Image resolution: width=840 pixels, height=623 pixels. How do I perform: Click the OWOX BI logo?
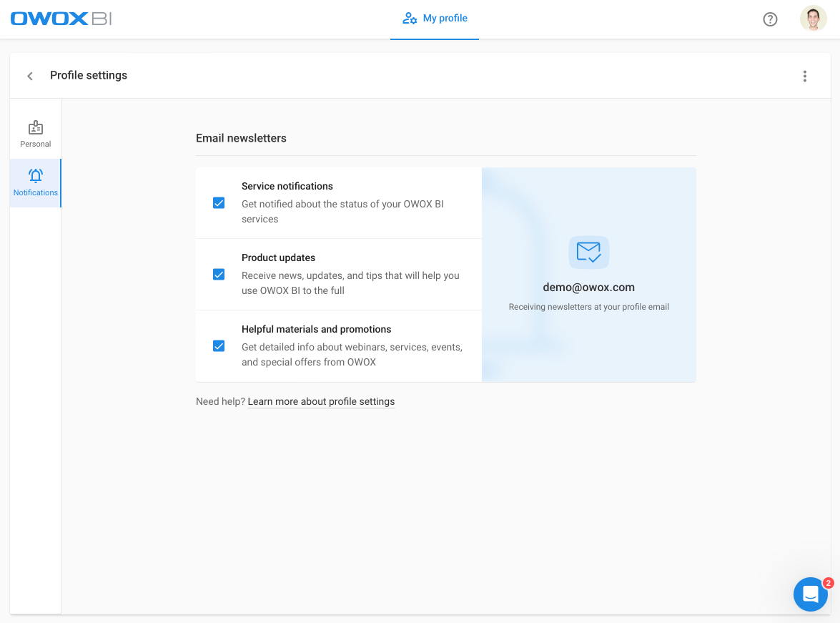tap(61, 19)
